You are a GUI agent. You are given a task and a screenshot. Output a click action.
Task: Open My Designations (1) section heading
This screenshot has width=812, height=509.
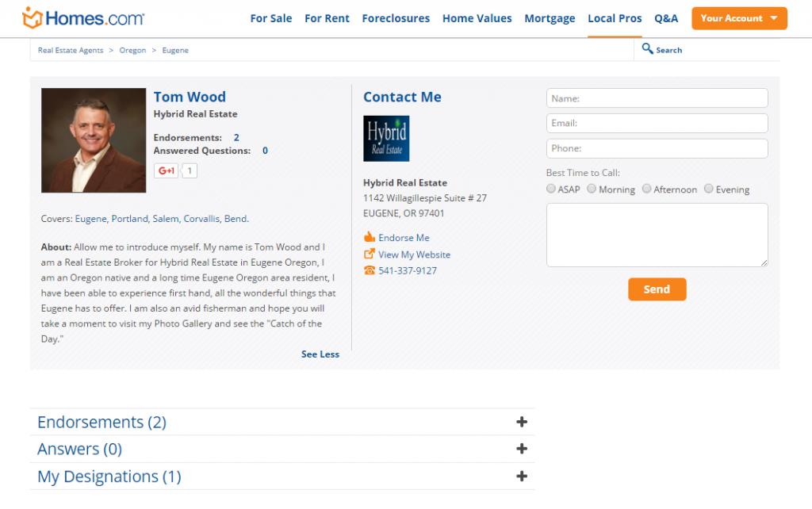[109, 476]
